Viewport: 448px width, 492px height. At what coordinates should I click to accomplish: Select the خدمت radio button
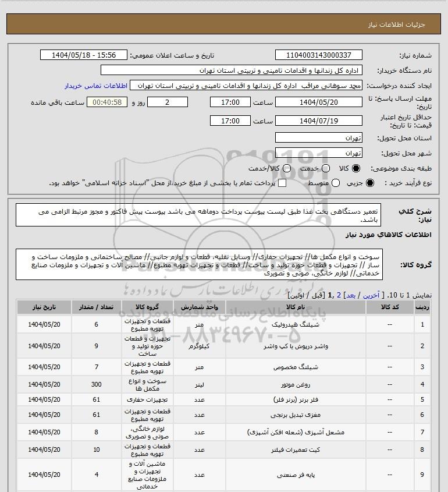[x=326, y=168]
